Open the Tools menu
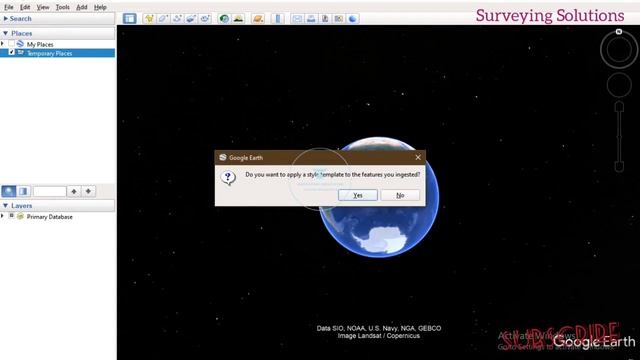 click(x=62, y=7)
